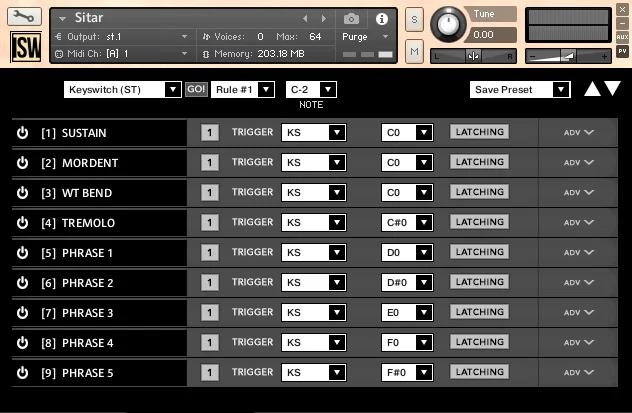This screenshot has width=632, height=413.
Task: Solo the Sitar instrument
Action: tap(414, 19)
